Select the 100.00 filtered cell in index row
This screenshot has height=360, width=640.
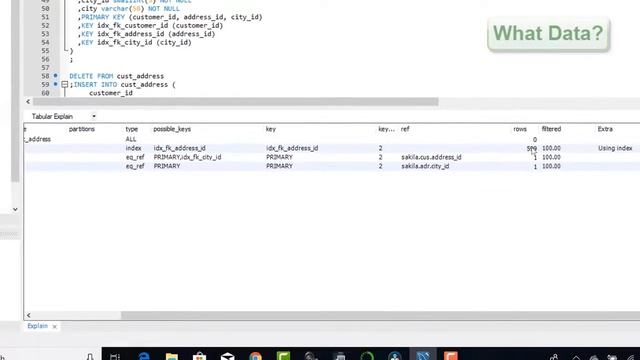pos(551,148)
